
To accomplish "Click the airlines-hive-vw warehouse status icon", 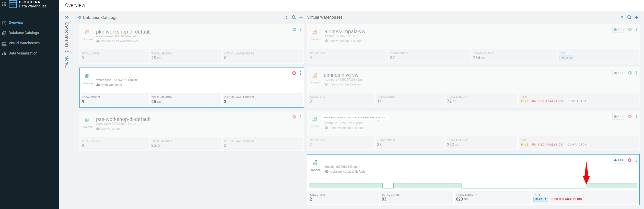I will point(315,75).
